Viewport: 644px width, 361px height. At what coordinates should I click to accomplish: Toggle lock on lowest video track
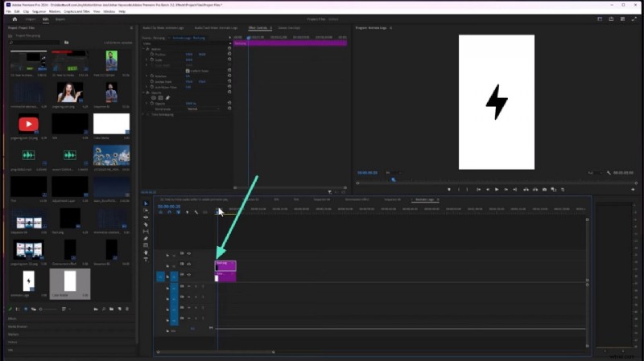click(167, 277)
